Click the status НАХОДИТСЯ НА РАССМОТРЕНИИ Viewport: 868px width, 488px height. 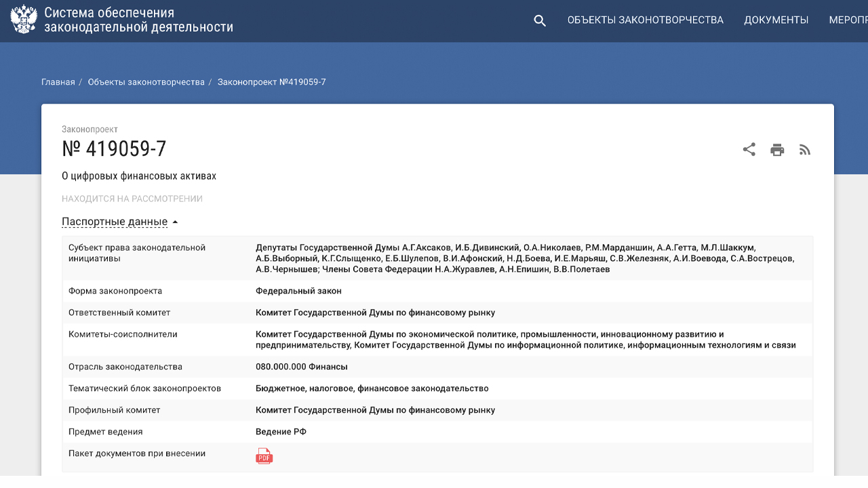132,199
